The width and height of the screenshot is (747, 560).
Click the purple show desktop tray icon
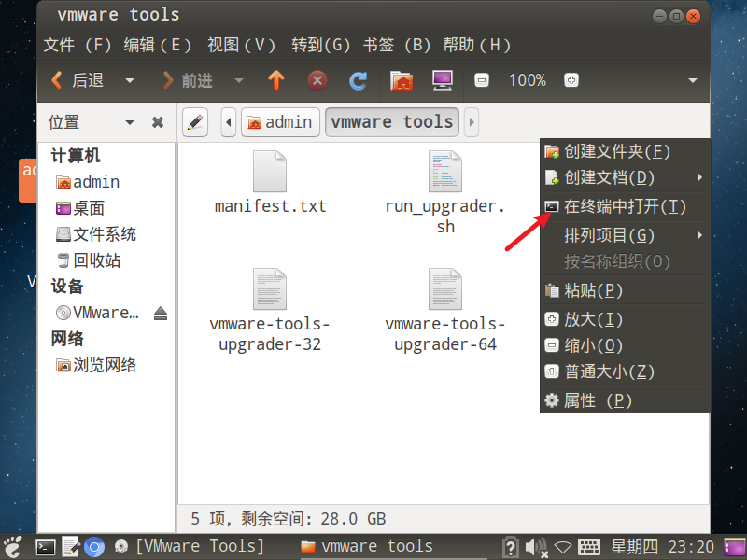tap(734, 548)
